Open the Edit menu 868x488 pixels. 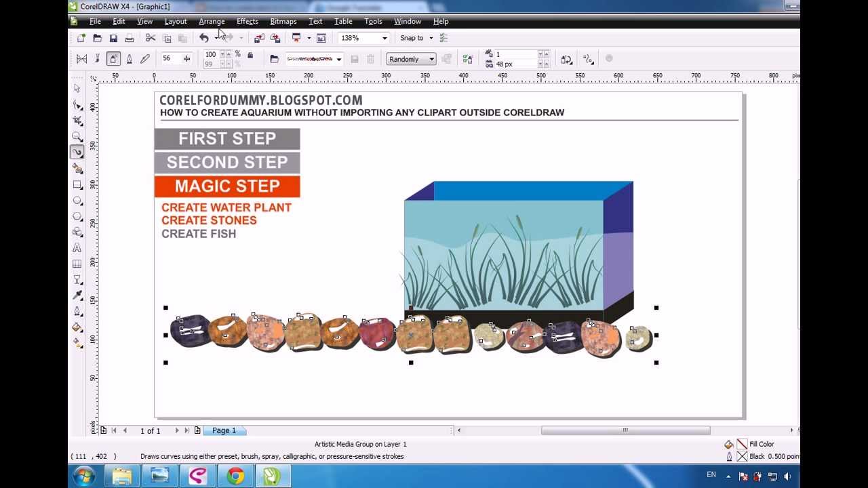pyautogui.click(x=119, y=21)
